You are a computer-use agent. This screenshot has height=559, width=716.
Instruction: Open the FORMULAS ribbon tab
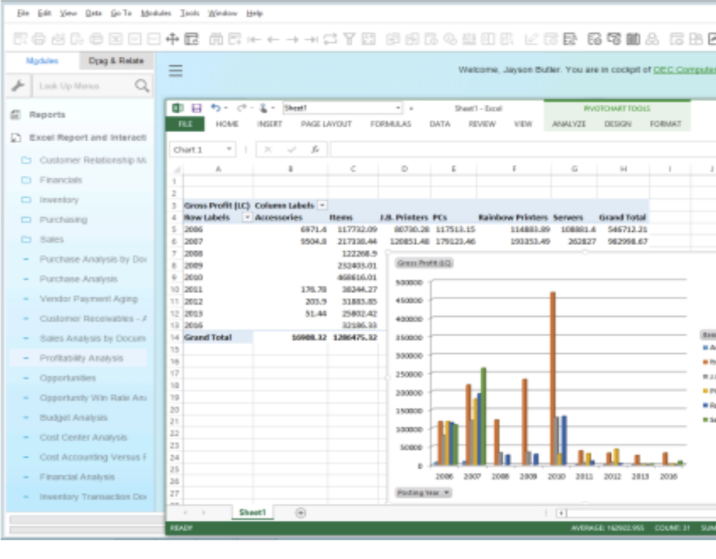click(390, 124)
